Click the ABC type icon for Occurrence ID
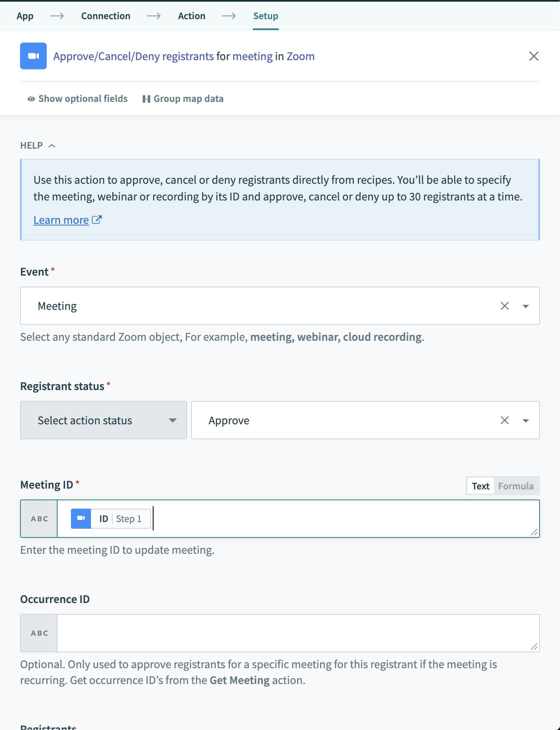 coord(39,633)
